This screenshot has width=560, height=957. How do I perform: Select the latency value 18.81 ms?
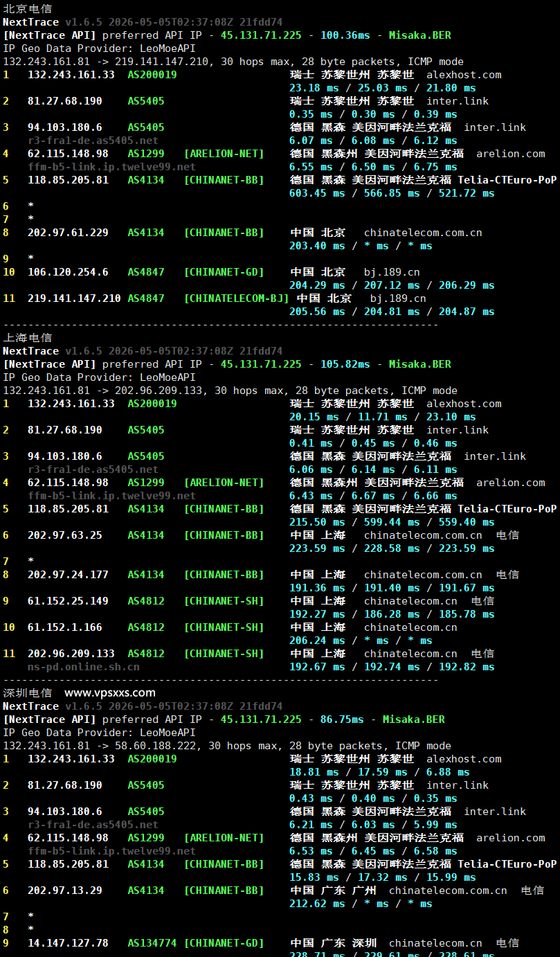click(314, 772)
